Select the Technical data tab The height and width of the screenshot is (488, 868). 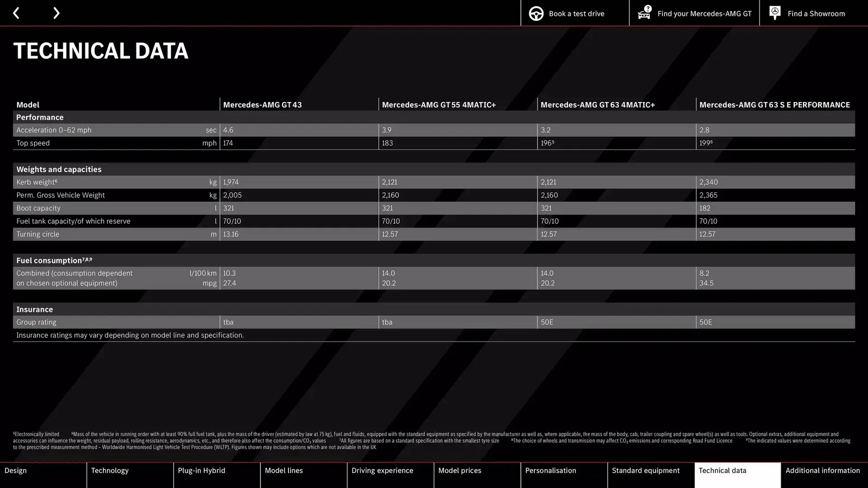(x=722, y=470)
